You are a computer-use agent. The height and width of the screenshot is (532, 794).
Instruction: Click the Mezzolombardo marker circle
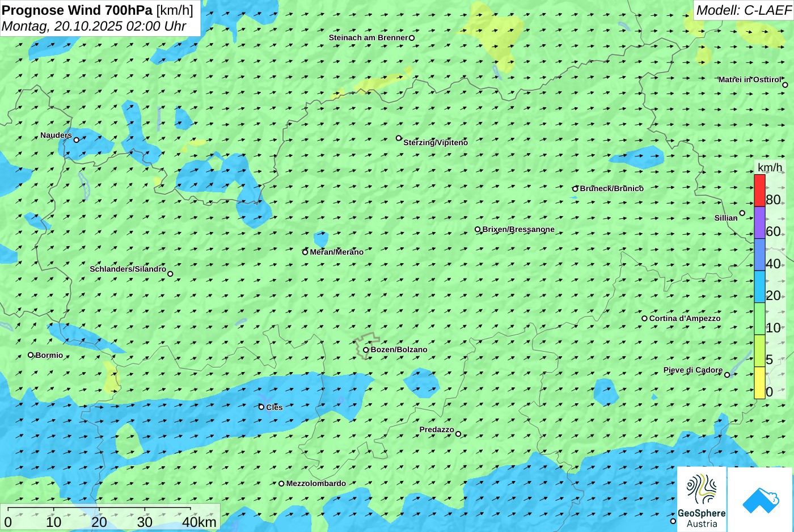(x=281, y=484)
